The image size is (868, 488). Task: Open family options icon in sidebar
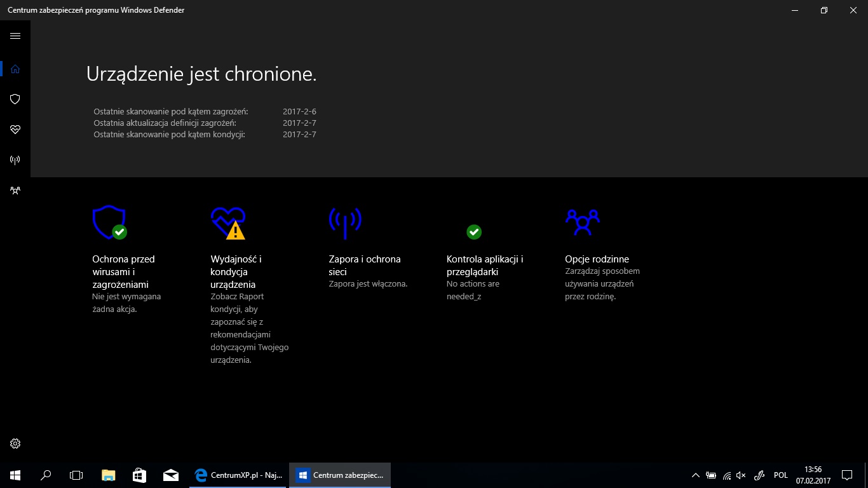pos(15,190)
